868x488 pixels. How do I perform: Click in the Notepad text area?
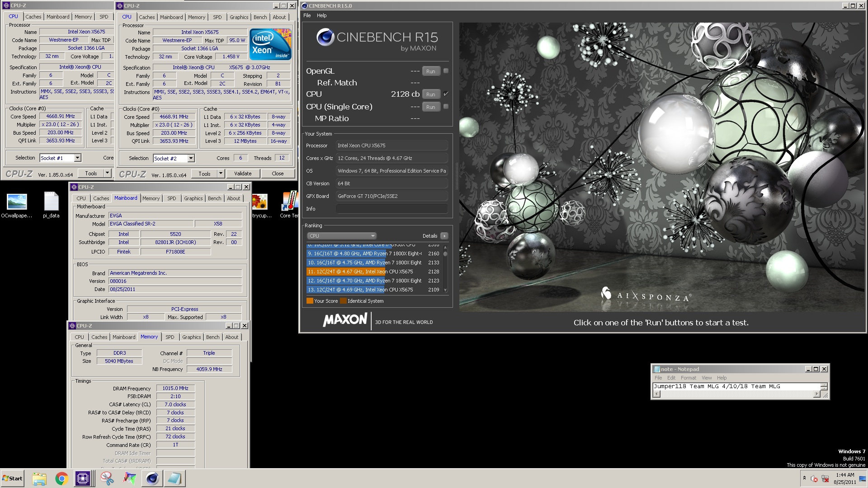736,386
